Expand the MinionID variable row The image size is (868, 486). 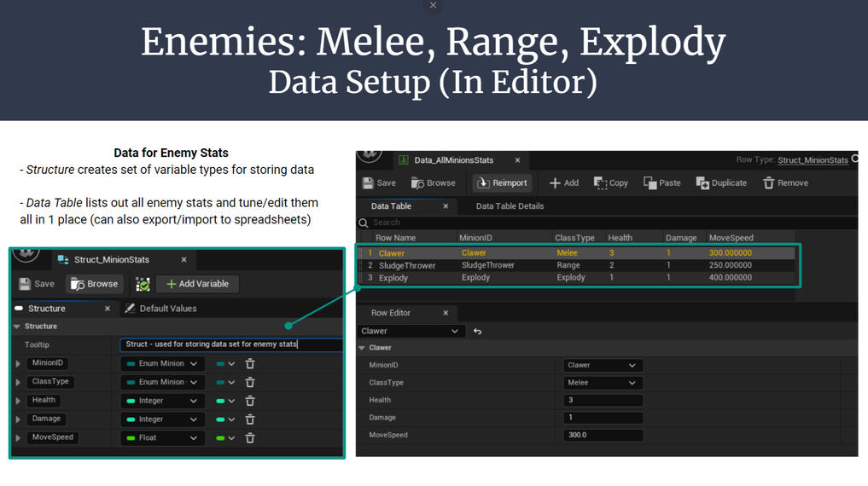click(18, 364)
